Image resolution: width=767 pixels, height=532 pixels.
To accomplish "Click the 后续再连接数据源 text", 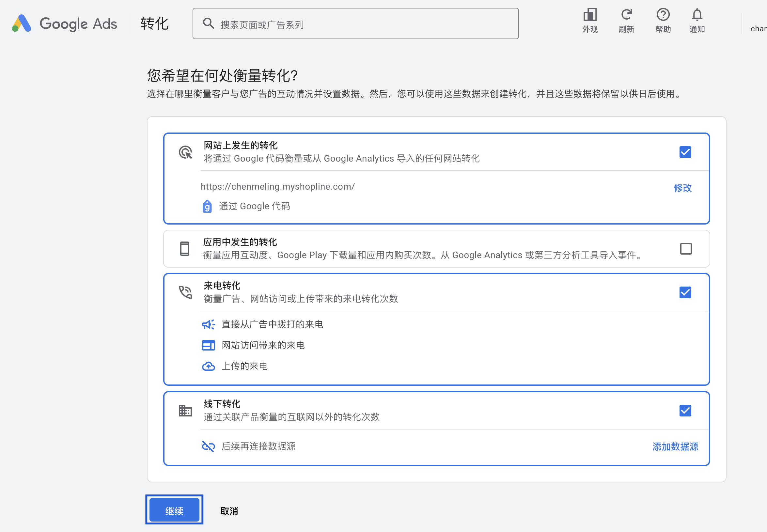I will coord(258,446).
